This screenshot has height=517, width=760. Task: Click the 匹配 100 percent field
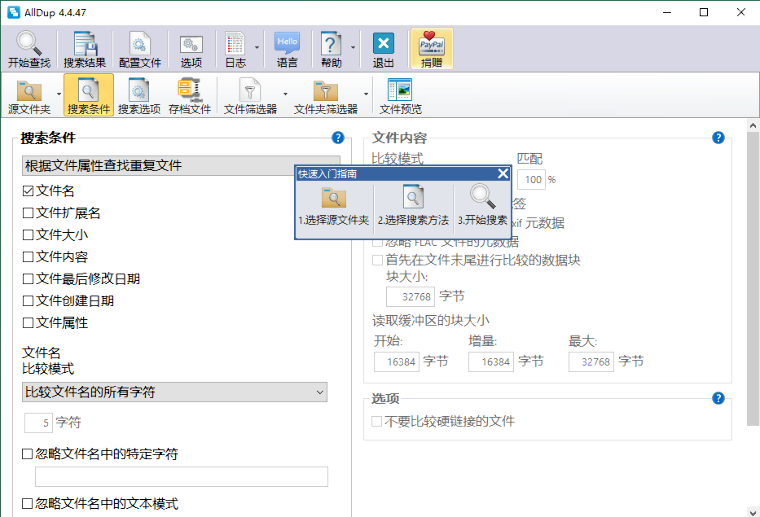pos(531,179)
